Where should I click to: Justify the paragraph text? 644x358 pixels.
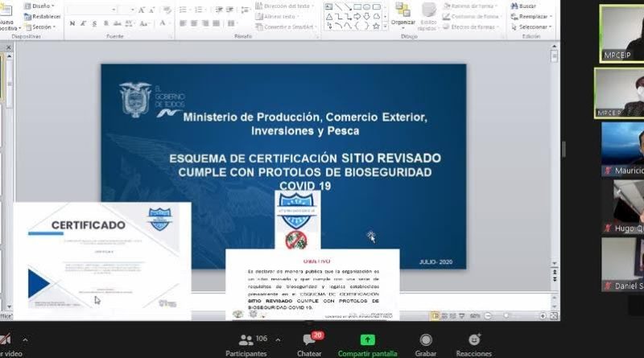(217, 24)
